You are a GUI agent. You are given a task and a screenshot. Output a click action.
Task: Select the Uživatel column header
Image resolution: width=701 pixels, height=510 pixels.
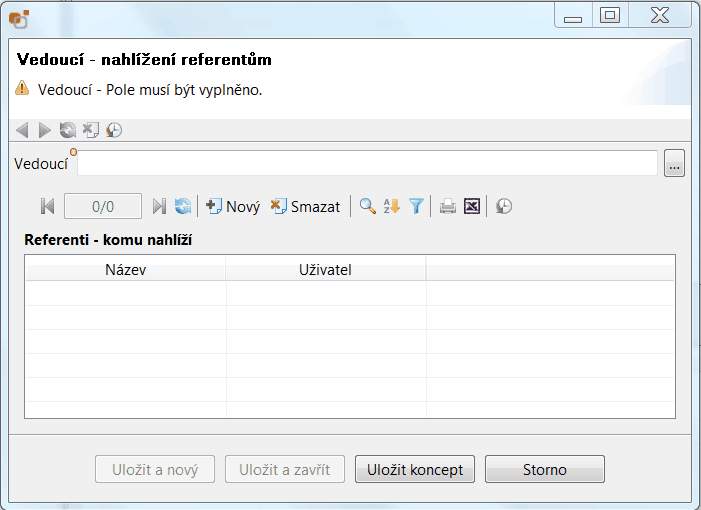[325, 270]
